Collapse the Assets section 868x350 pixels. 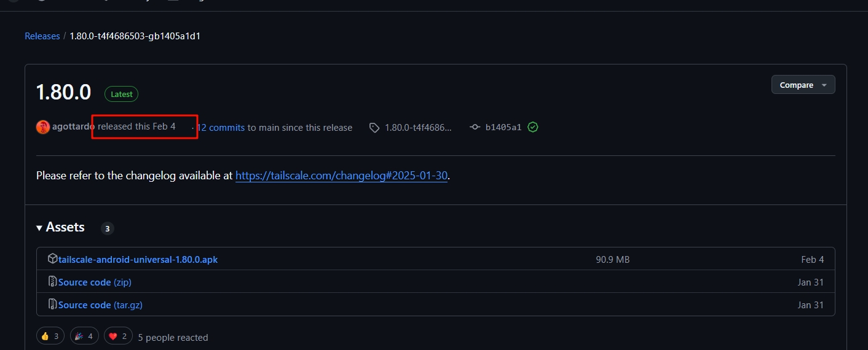(x=61, y=227)
